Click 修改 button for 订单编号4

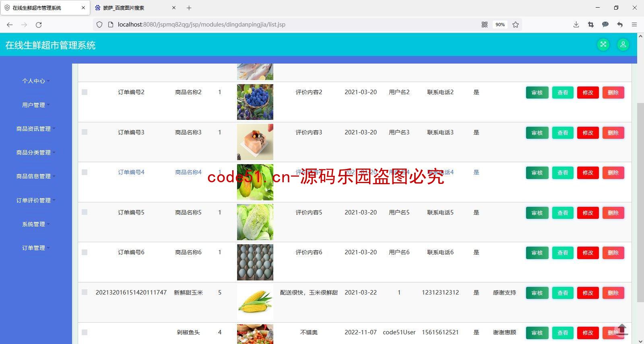coord(588,173)
